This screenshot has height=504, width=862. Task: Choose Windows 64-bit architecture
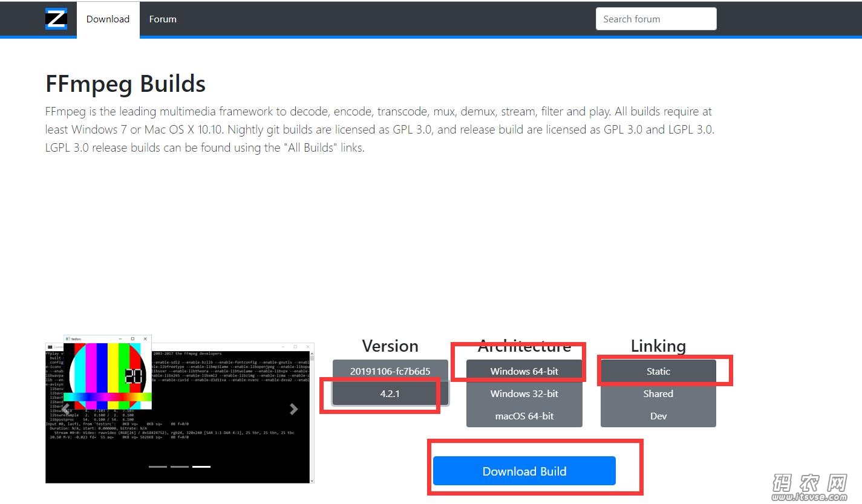(524, 371)
